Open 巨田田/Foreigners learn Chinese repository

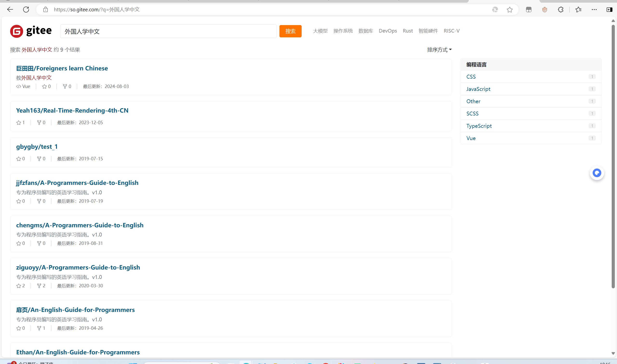coord(62,68)
